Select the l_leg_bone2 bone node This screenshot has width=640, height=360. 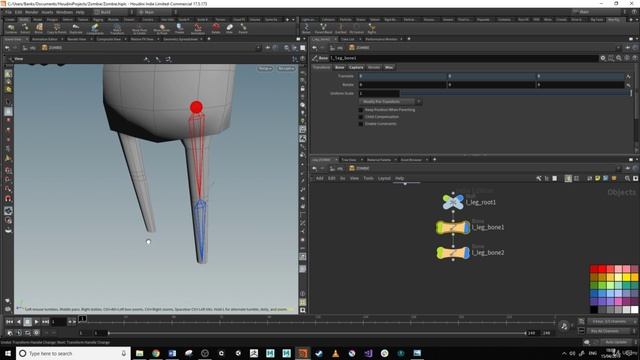click(453, 253)
